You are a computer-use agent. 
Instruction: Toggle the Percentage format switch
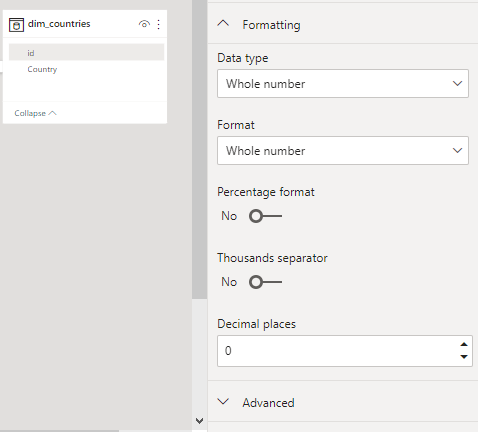click(265, 216)
